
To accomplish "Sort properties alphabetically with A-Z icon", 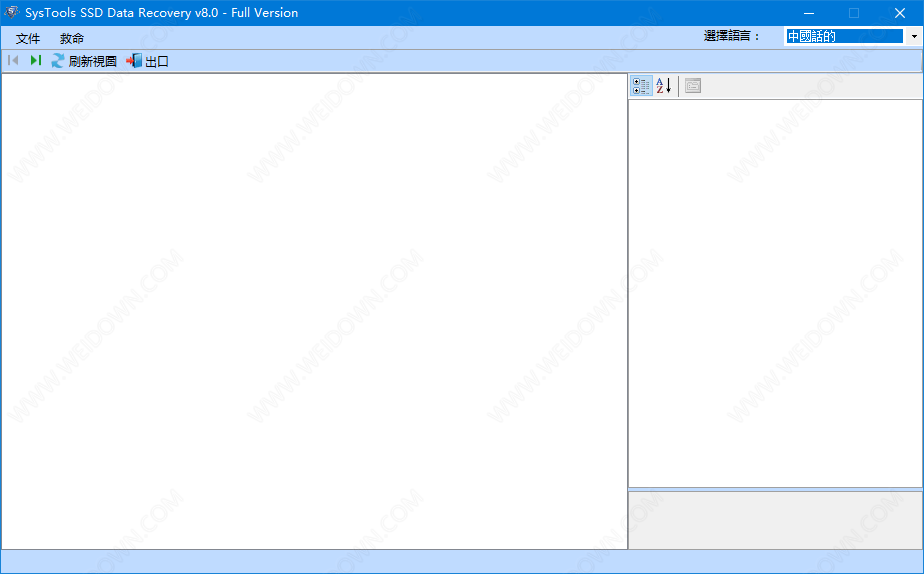I will pos(664,86).
